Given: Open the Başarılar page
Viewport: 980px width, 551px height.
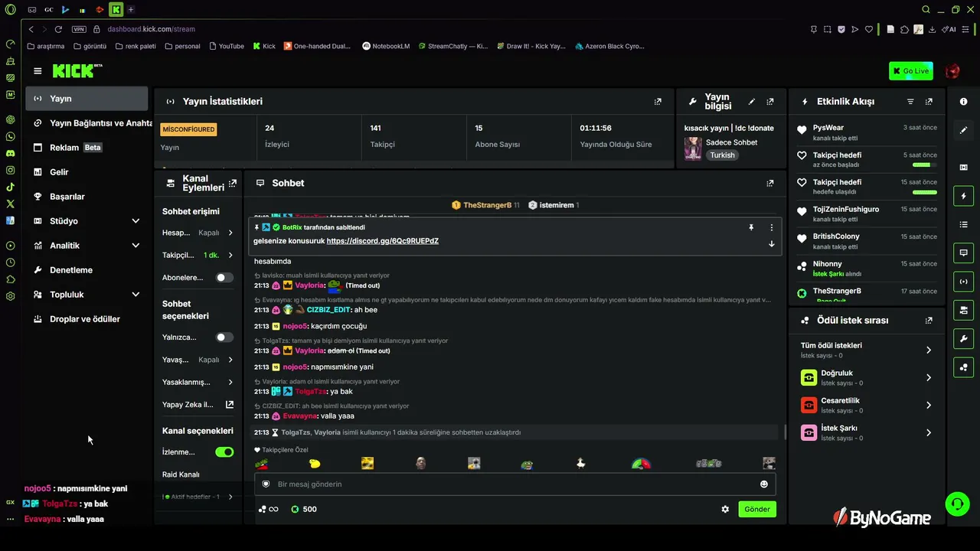Looking at the screenshot, I should pyautogui.click(x=87, y=197).
